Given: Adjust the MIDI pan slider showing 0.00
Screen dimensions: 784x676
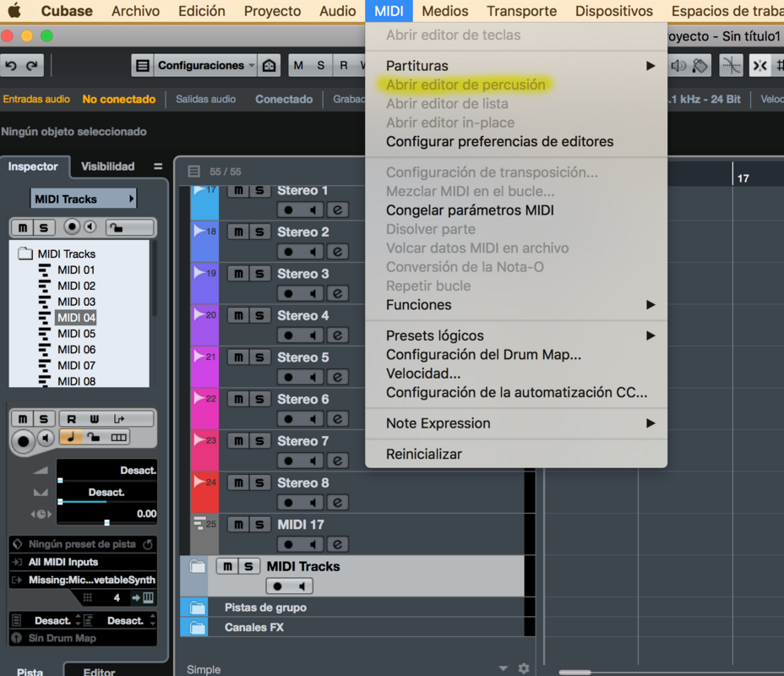Looking at the screenshot, I should (x=106, y=514).
